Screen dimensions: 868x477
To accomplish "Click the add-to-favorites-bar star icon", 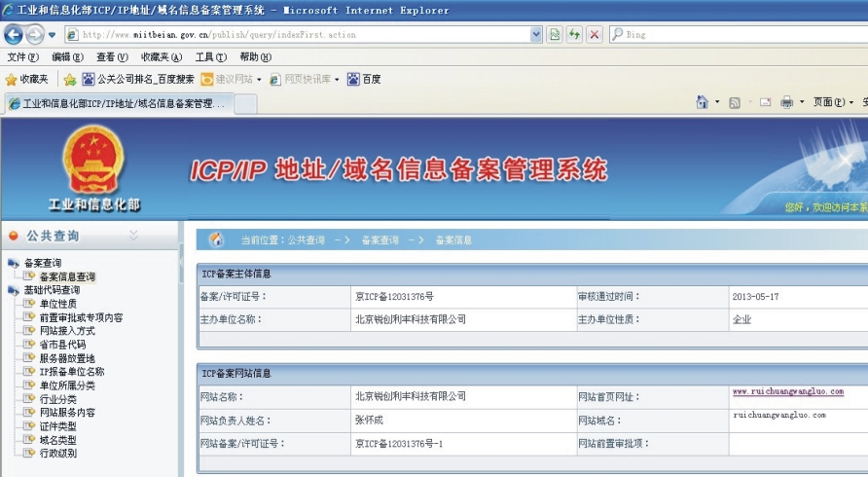I will click(x=70, y=79).
